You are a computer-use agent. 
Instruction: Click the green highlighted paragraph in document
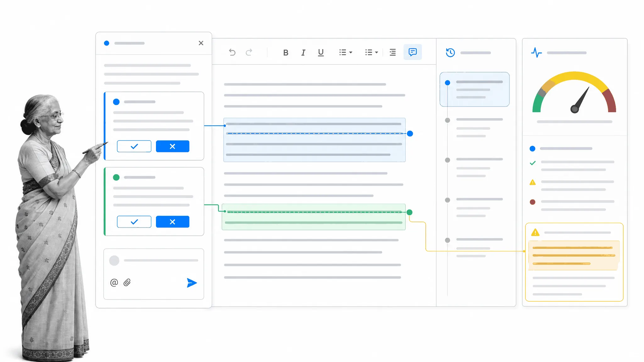(x=314, y=217)
